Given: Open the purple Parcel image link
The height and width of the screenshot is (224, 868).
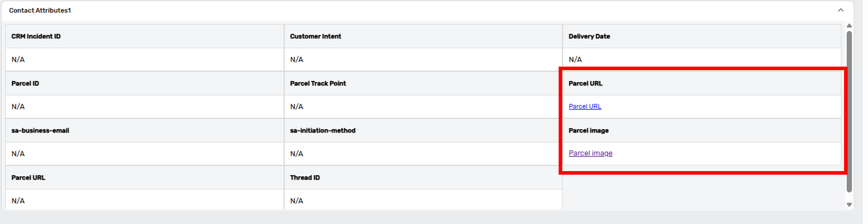Looking at the screenshot, I should tap(590, 153).
